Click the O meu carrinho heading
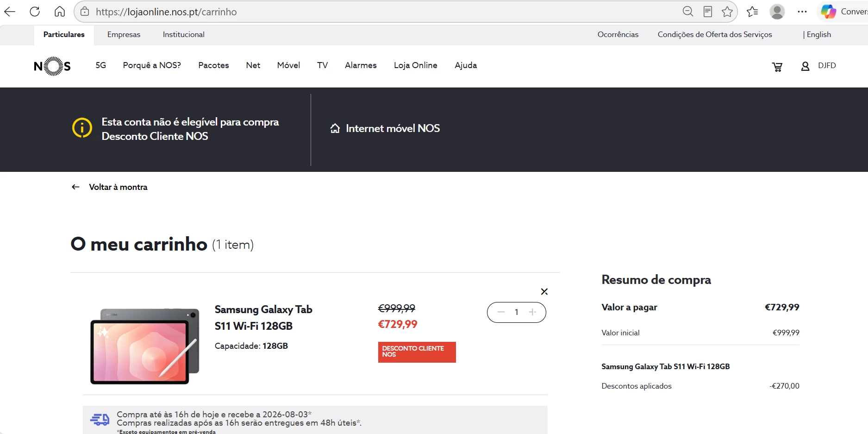The height and width of the screenshot is (434, 868). click(139, 244)
